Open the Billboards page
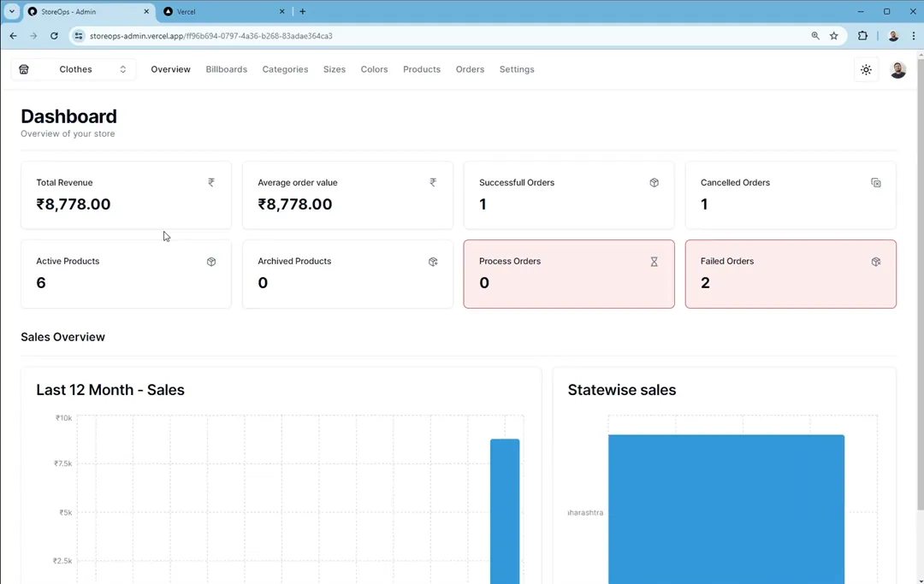The width and height of the screenshot is (924, 584). coord(226,69)
